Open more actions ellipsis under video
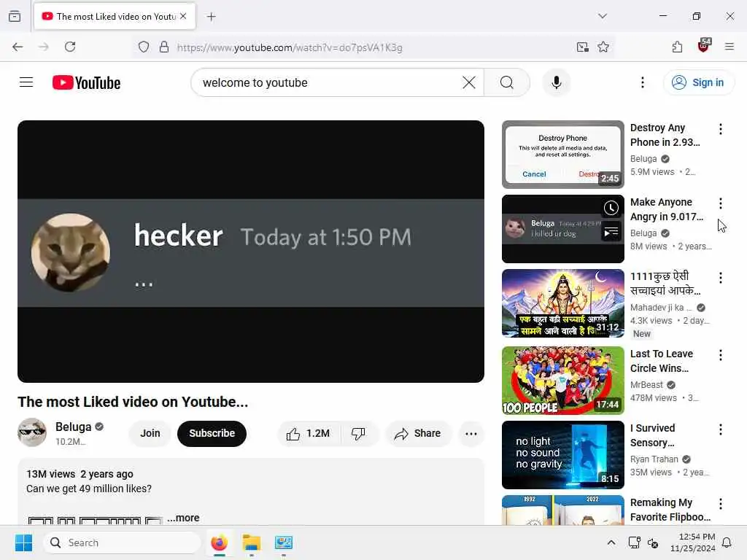This screenshot has height=560, width=747. (471, 433)
